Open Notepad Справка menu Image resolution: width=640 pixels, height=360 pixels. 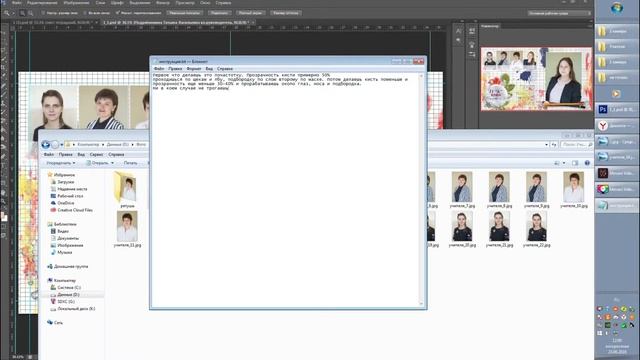(x=225, y=69)
